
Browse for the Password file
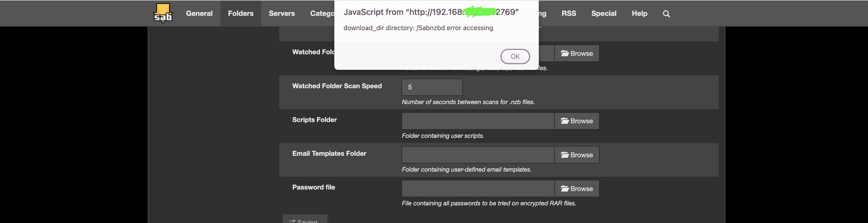pyautogui.click(x=577, y=188)
